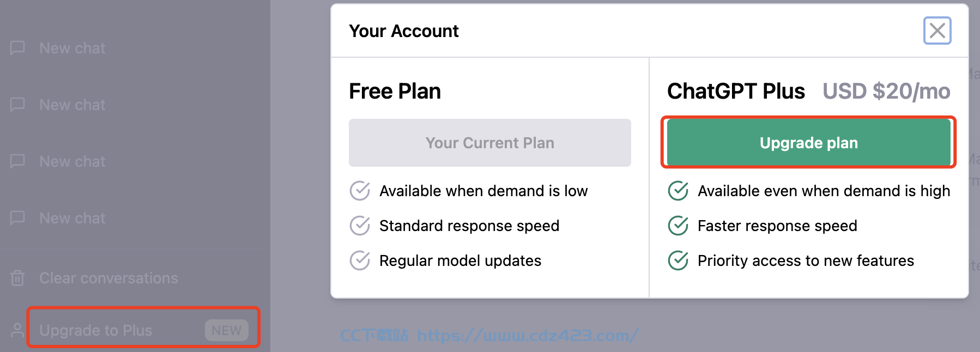Click the green Upgrade plan button
The height and width of the screenshot is (352, 980).
(x=809, y=142)
